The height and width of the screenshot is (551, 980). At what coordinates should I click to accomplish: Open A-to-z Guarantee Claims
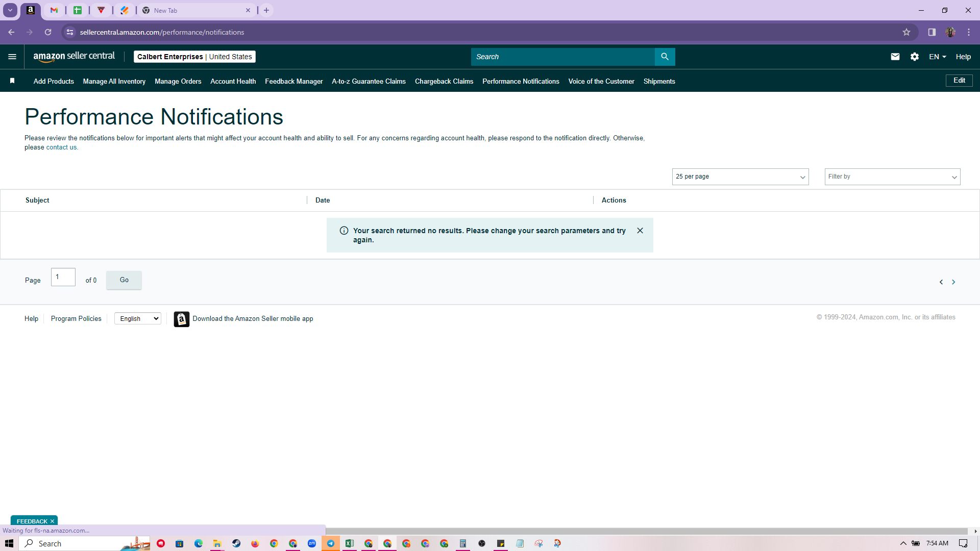click(369, 81)
